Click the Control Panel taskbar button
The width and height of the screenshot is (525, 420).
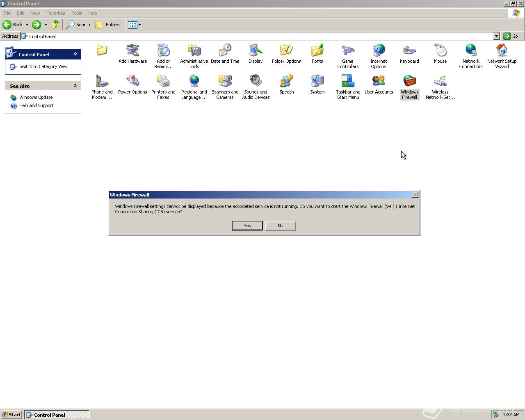point(57,415)
